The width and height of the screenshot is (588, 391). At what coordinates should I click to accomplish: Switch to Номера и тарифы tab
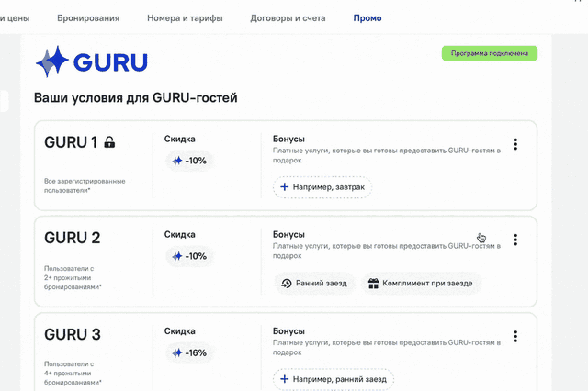point(185,18)
